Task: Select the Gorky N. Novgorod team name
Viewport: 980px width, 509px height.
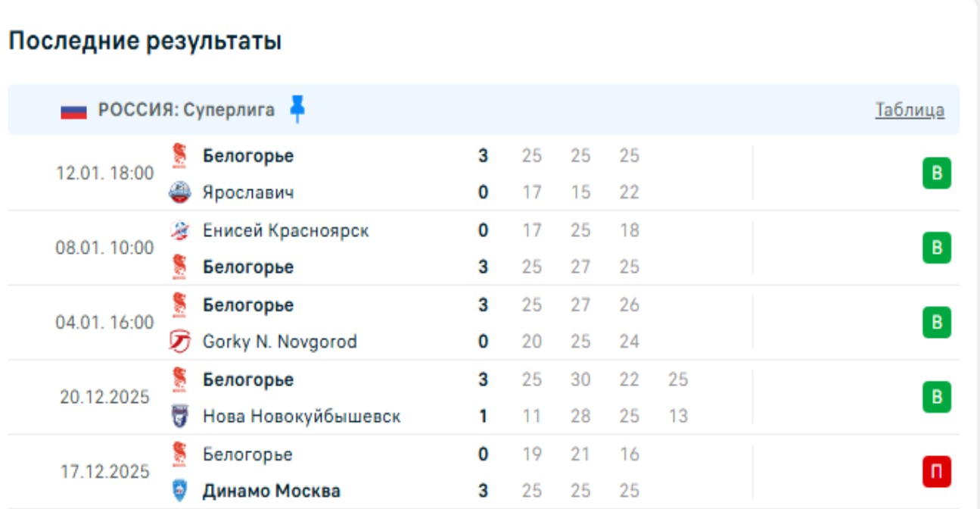Action: pos(279,342)
